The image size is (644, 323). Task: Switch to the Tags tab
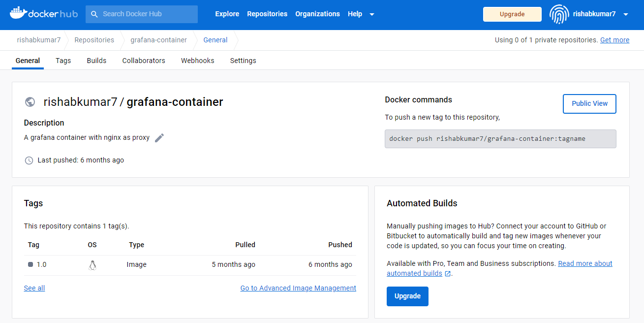pyautogui.click(x=63, y=61)
